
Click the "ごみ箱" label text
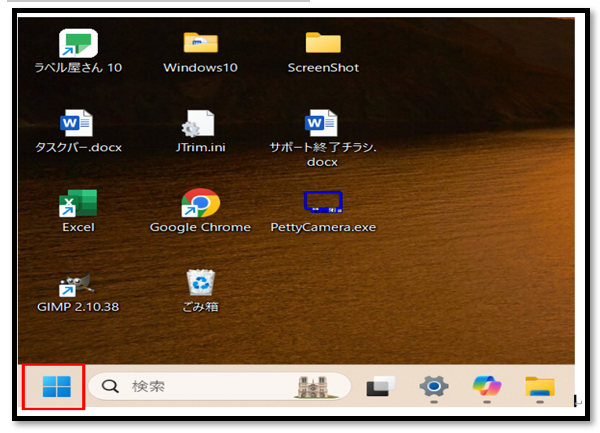[201, 307]
